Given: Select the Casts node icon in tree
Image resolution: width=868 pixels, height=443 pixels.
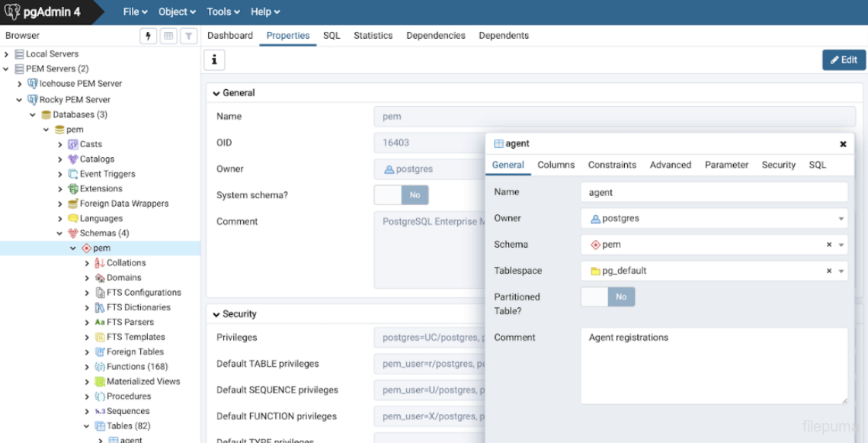Looking at the screenshot, I should click(x=73, y=144).
